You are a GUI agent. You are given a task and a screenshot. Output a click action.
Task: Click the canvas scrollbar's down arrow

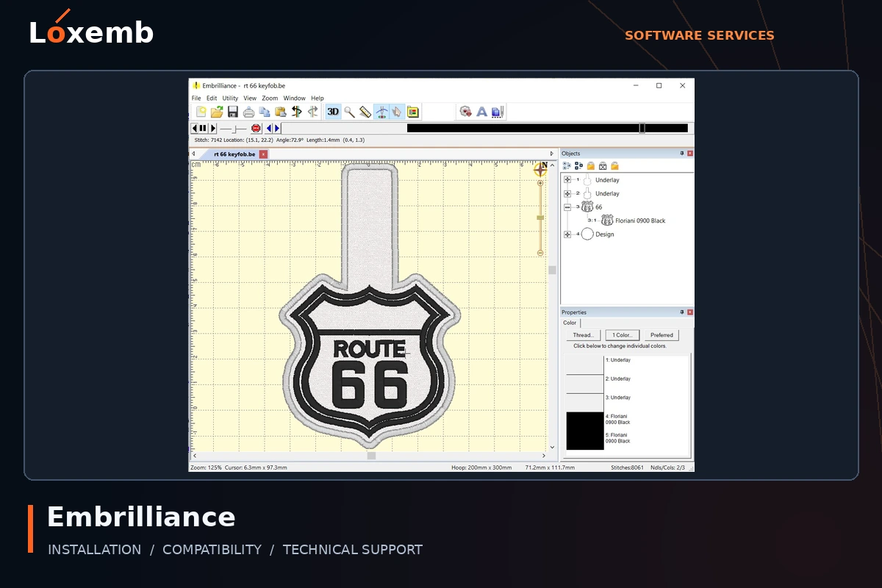pyautogui.click(x=552, y=446)
